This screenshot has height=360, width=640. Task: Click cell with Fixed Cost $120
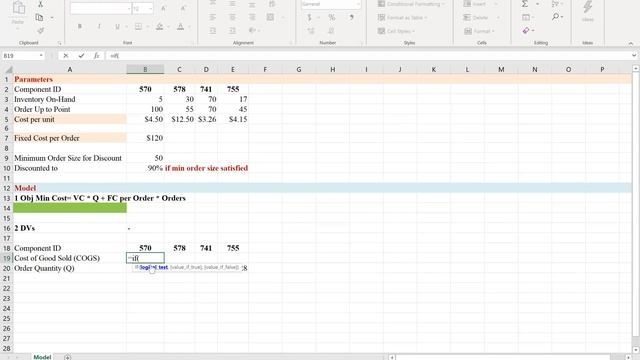tap(145, 138)
